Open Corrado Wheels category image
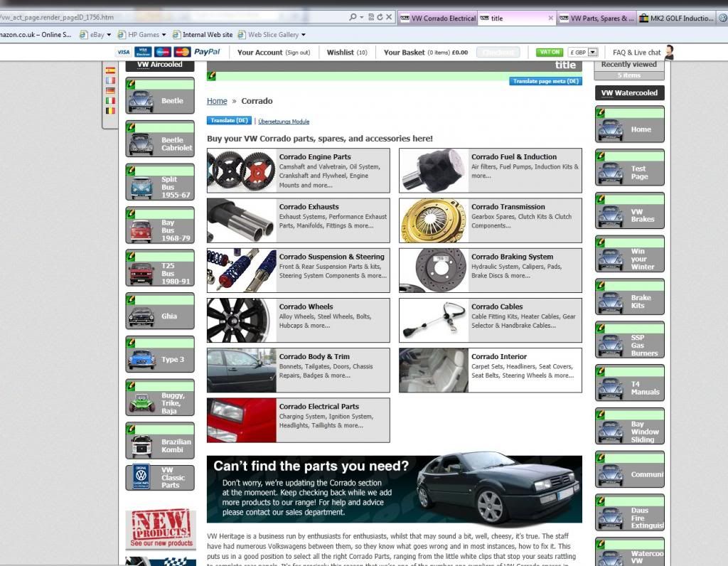The width and height of the screenshot is (728, 566). click(242, 321)
